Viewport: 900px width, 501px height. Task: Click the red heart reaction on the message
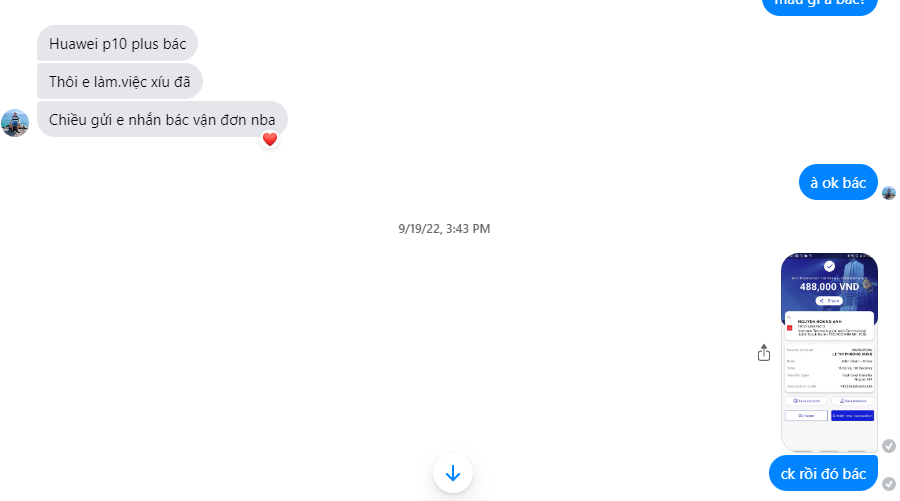[270, 139]
